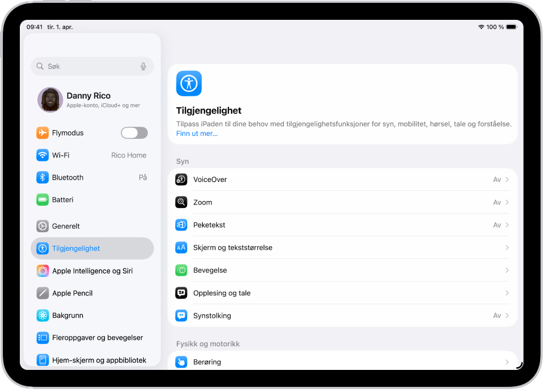544x392 pixels.
Task: Tap the Tilgjengelighet sidebar icon
Action: point(42,248)
